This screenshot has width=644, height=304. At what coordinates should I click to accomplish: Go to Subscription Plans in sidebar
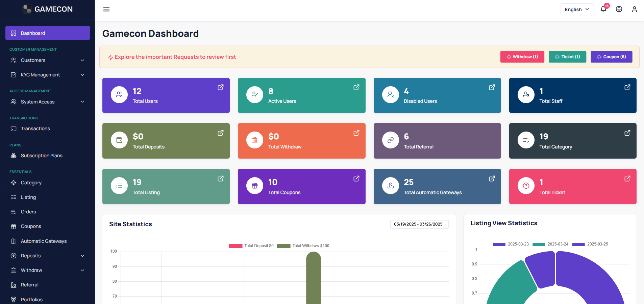(x=48, y=156)
